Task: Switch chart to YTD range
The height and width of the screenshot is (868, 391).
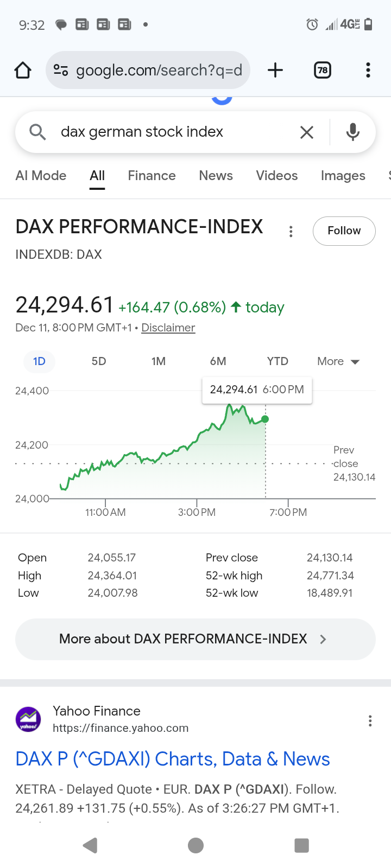Action: 278,361
